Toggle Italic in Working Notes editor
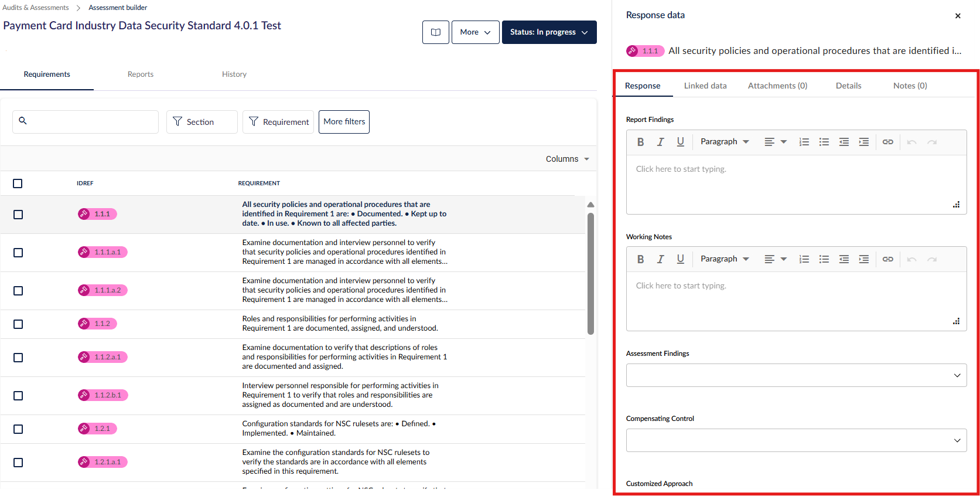This screenshot has height=496, width=980. [x=660, y=259]
